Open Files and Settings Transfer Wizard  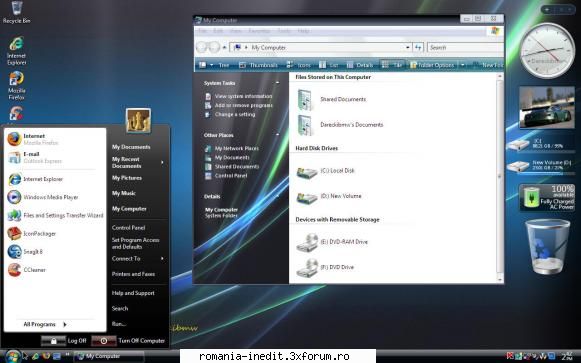pyautogui.click(x=55, y=215)
